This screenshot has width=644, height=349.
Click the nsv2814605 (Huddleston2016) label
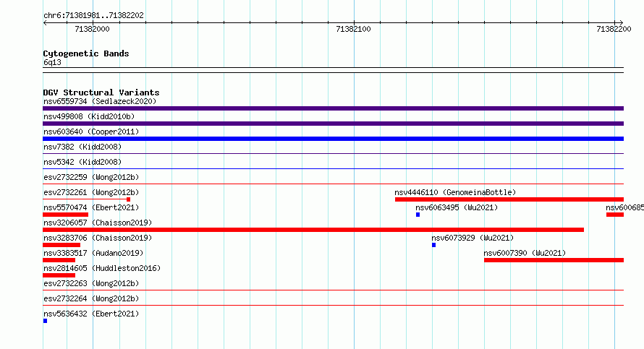point(102,268)
